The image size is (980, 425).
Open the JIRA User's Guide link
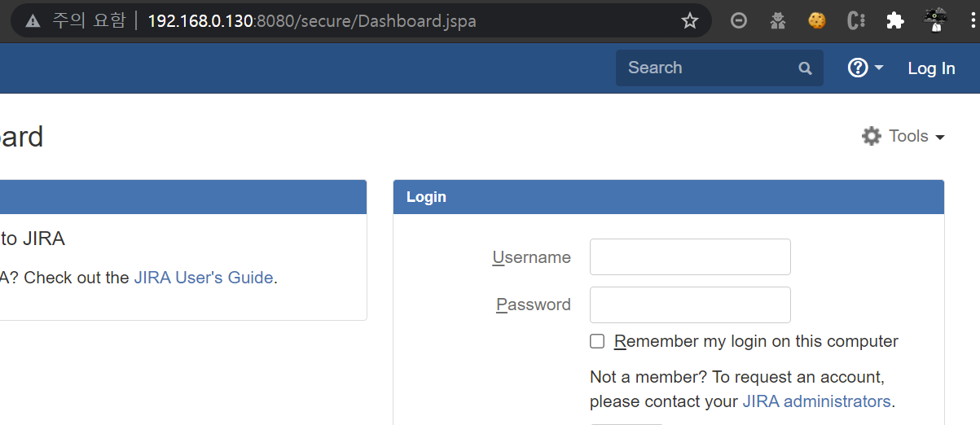[x=203, y=278]
